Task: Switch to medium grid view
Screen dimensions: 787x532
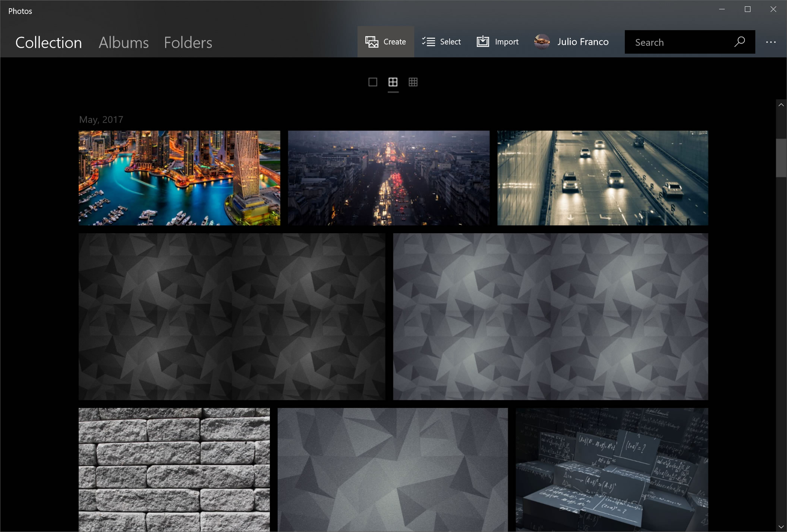Action: pyautogui.click(x=393, y=82)
